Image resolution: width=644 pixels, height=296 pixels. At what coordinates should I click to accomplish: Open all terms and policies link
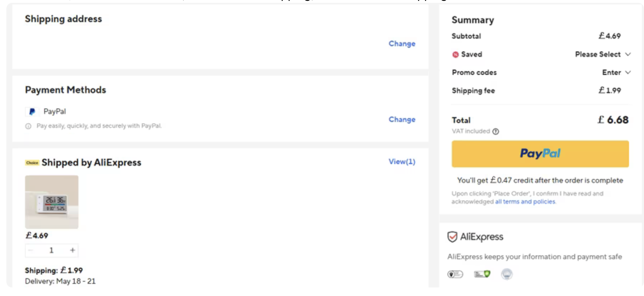point(525,202)
